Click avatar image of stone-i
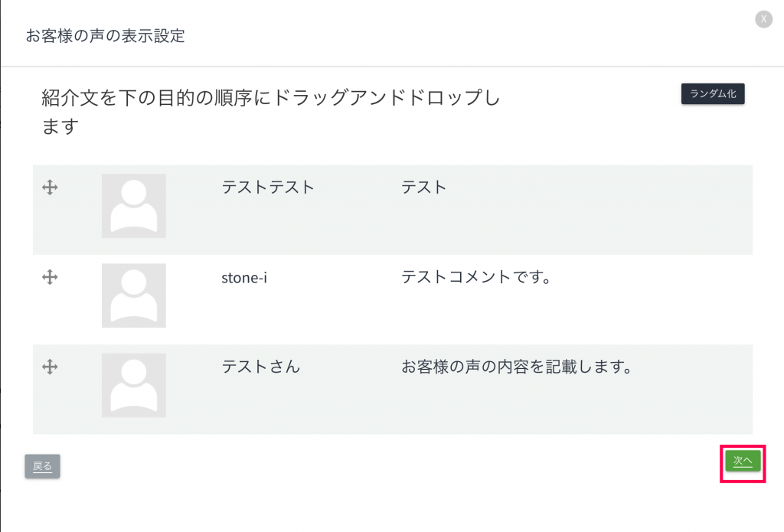The height and width of the screenshot is (532, 784). click(133, 295)
